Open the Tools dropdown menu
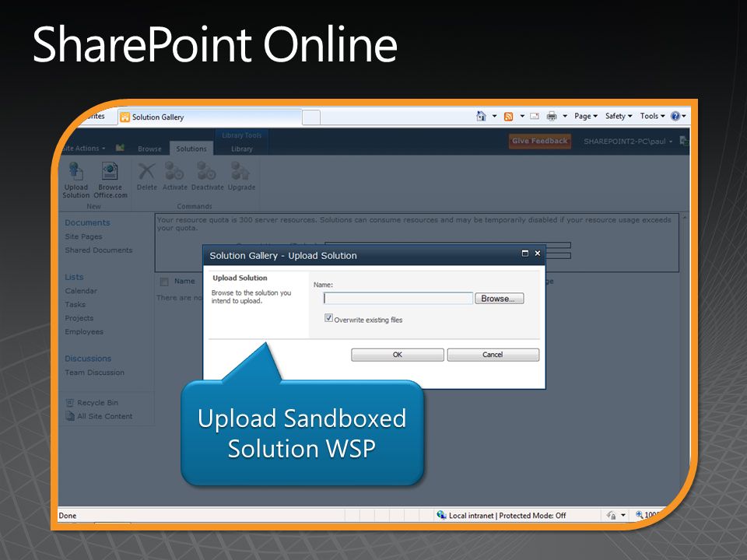Viewport: 747px width, 560px height. [652, 116]
